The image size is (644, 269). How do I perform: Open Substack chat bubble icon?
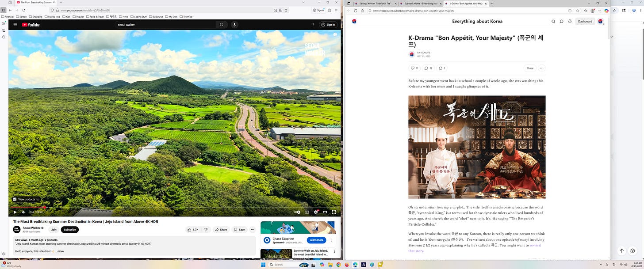click(562, 21)
